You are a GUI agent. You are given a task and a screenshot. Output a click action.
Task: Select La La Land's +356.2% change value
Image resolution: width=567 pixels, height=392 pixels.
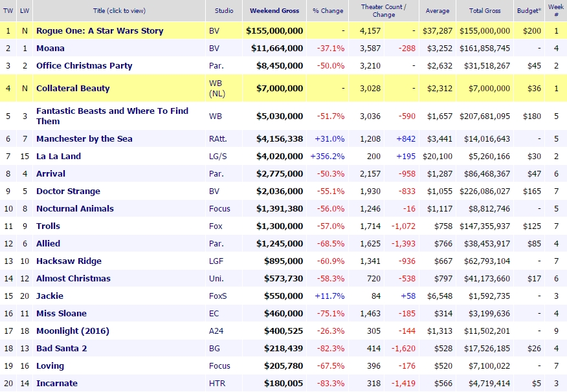328,157
